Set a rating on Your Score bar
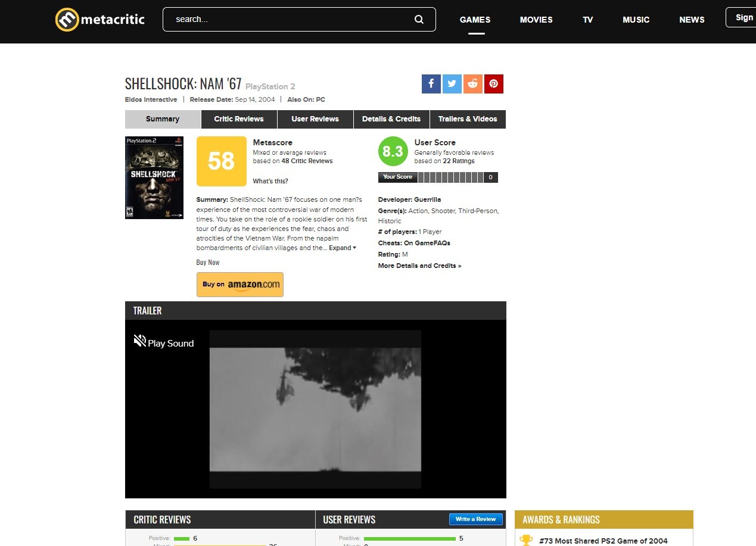The width and height of the screenshot is (756, 546). 450,177
